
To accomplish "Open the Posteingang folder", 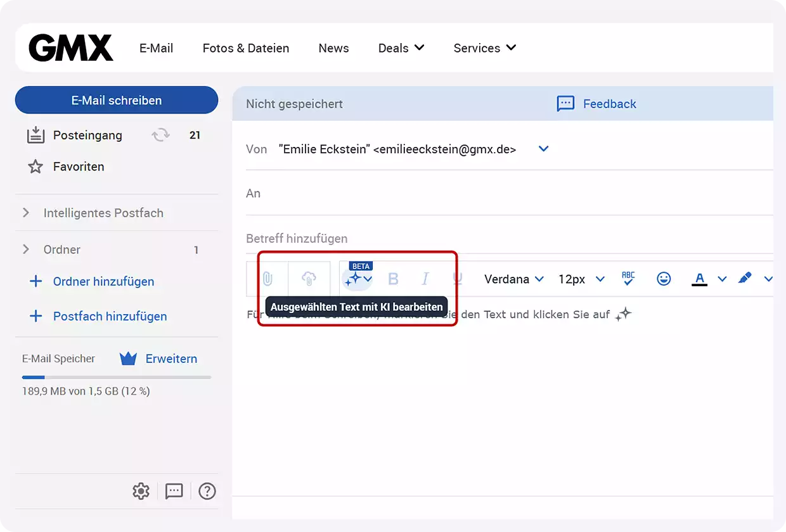I will (87, 135).
